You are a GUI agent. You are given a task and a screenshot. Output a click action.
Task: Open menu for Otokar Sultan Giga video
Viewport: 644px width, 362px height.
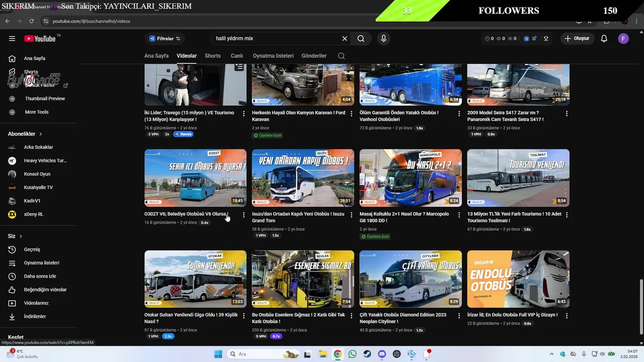tap(244, 316)
